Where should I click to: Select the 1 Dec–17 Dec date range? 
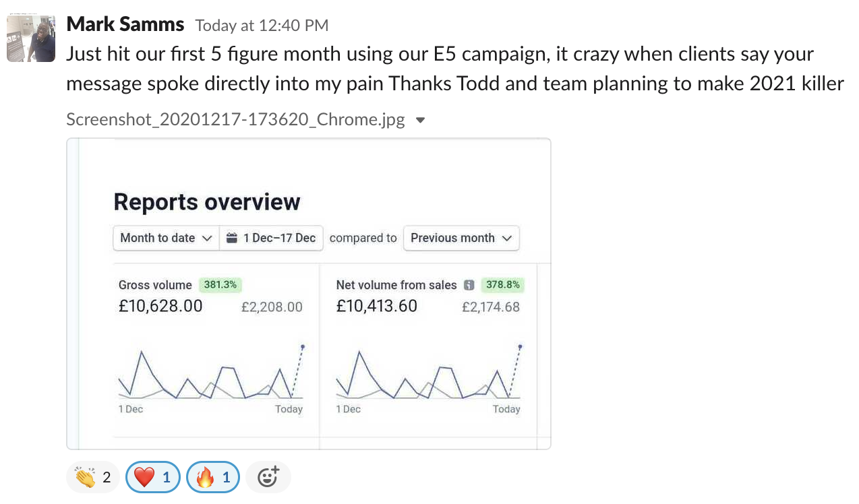[x=272, y=238]
